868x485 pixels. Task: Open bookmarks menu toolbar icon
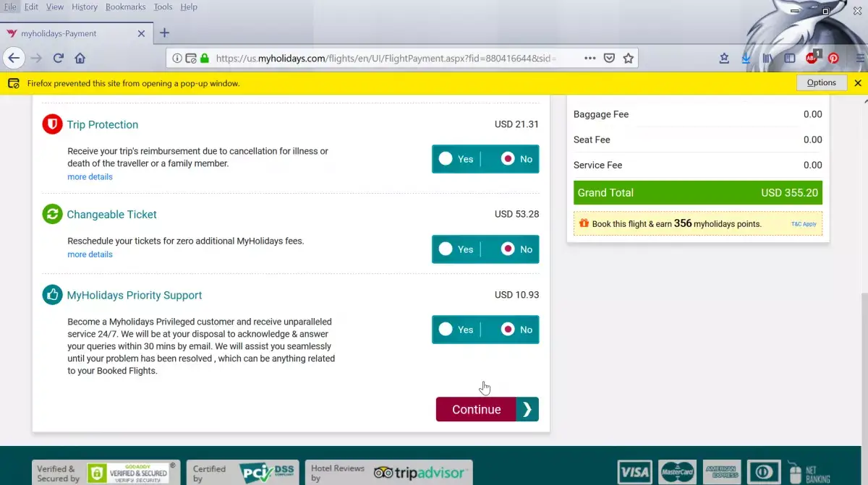(724, 59)
